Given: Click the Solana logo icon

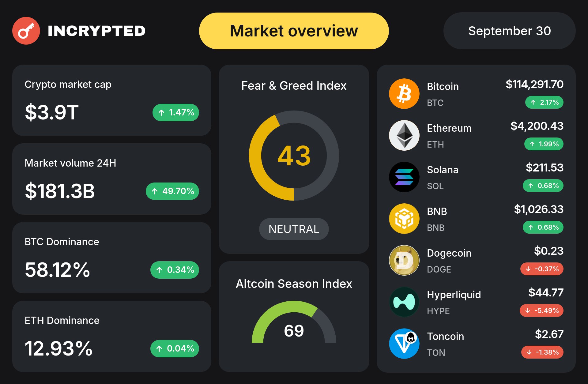Looking at the screenshot, I should pyautogui.click(x=404, y=177).
